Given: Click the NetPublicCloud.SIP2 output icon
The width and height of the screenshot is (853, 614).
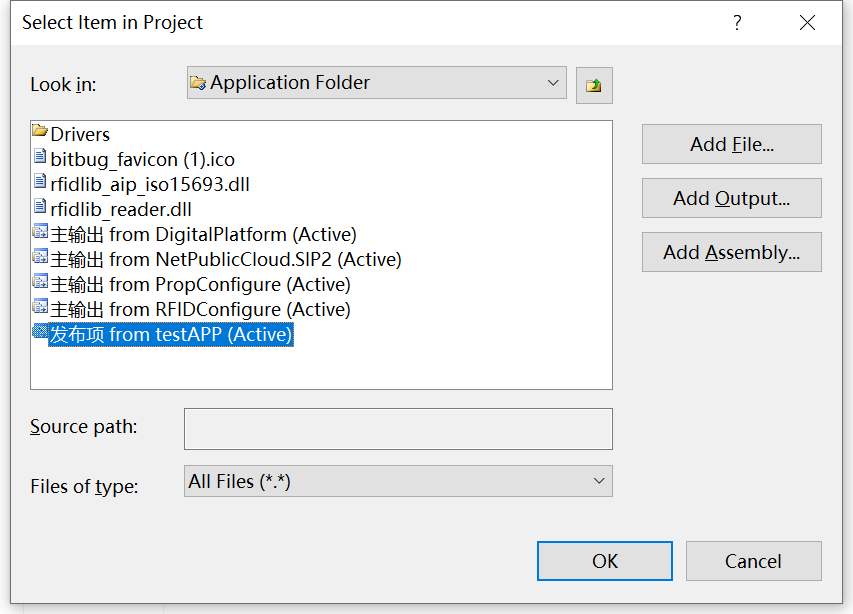Looking at the screenshot, I should coord(40,258).
